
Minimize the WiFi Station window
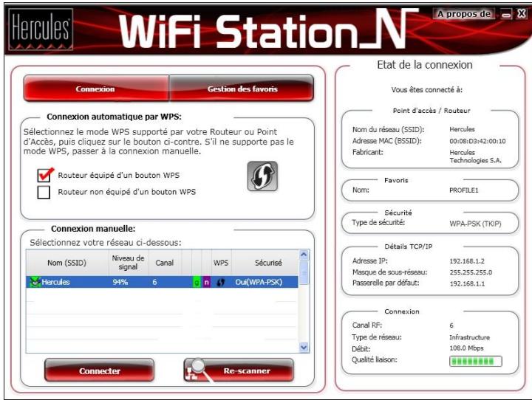(x=506, y=14)
